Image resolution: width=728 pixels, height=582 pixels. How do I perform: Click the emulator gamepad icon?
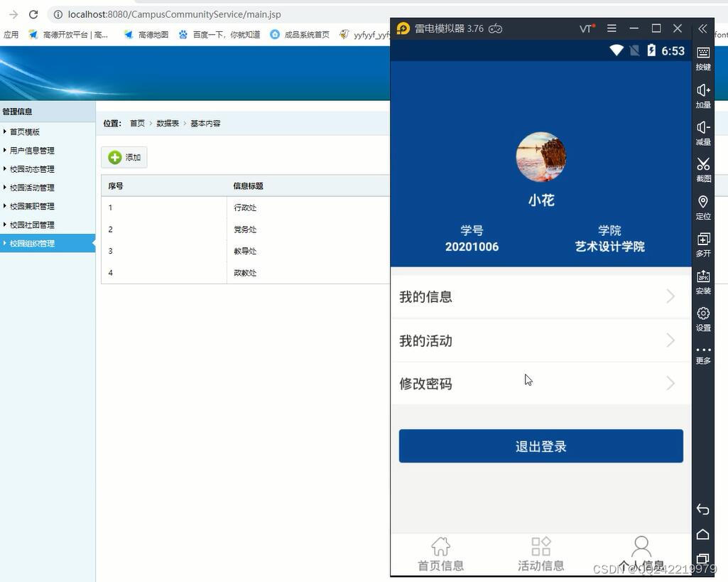tap(495, 29)
